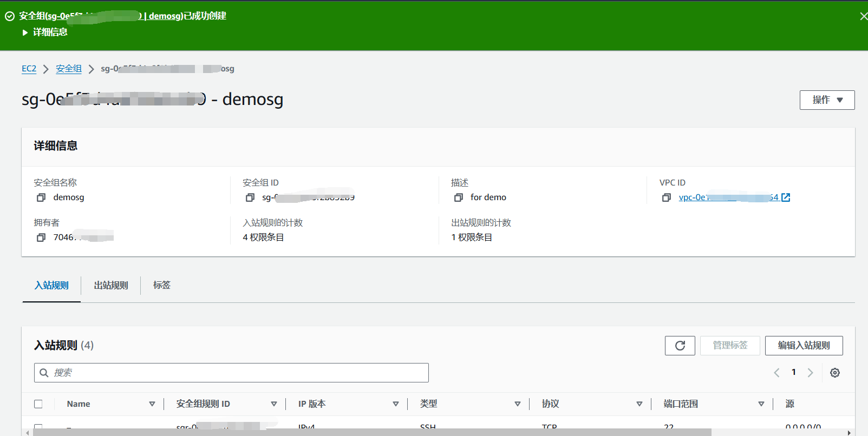Open table preferences gear icon
Screen dimensions: 868x436
[x=835, y=373]
